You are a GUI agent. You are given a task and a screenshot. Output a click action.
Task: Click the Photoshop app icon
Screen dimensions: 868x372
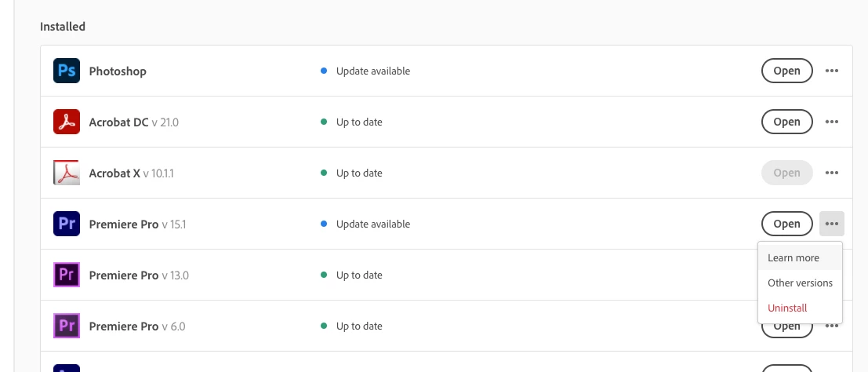67,71
